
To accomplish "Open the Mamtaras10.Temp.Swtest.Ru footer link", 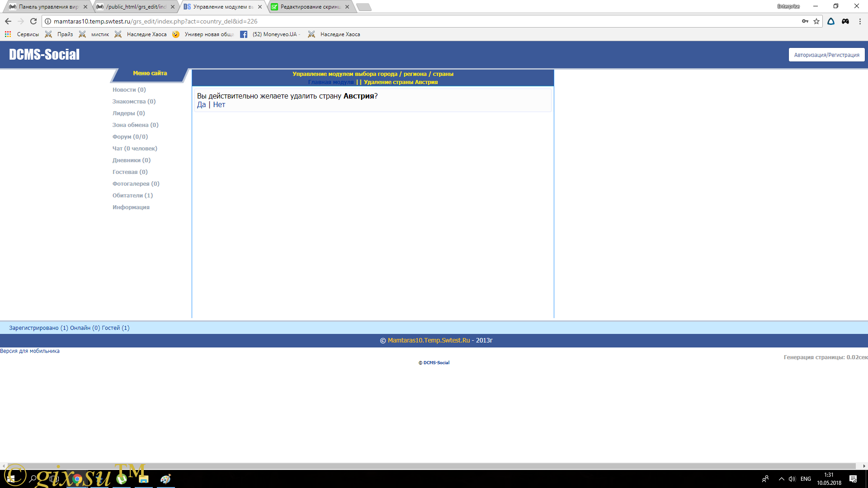I will (429, 341).
